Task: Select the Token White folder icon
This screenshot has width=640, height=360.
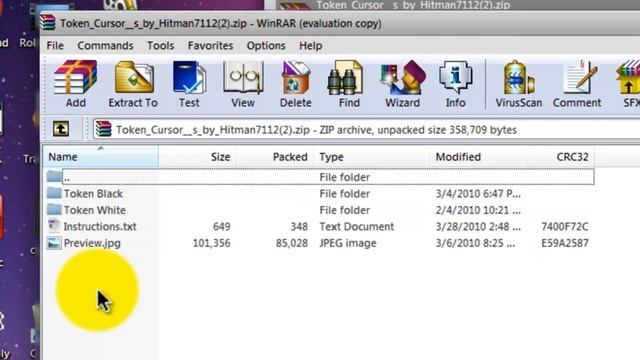Action: (54, 210)
